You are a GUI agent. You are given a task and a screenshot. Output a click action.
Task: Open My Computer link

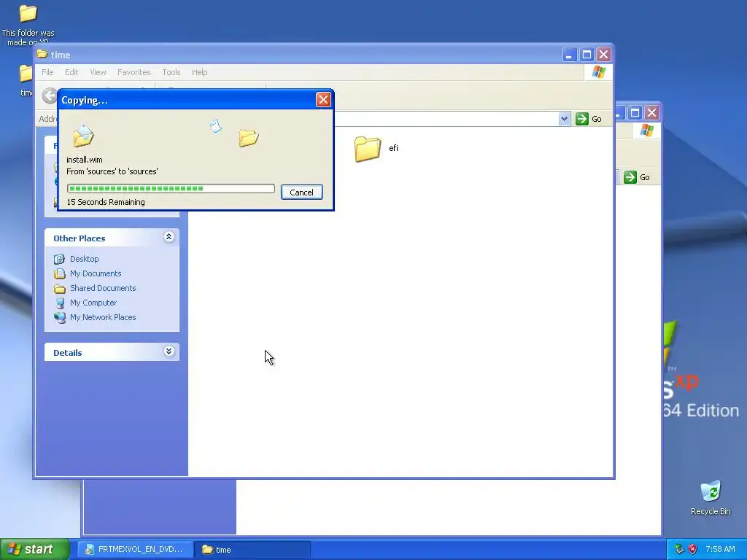pos(93,303)
